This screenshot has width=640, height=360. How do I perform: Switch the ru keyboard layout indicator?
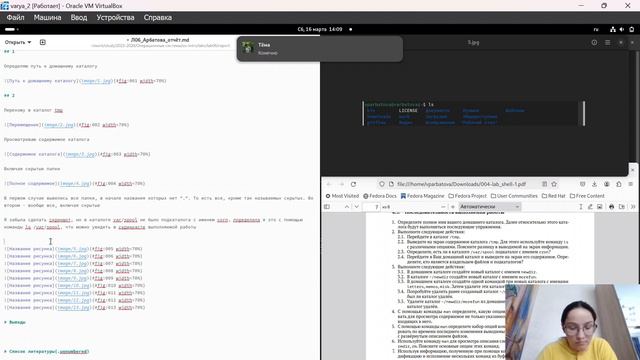click(x=596, y=29)
